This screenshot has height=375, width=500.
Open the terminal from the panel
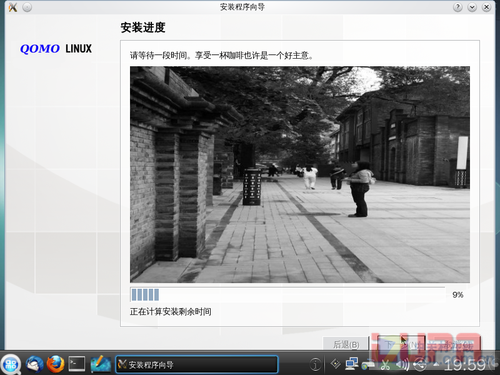coord(77,364)
